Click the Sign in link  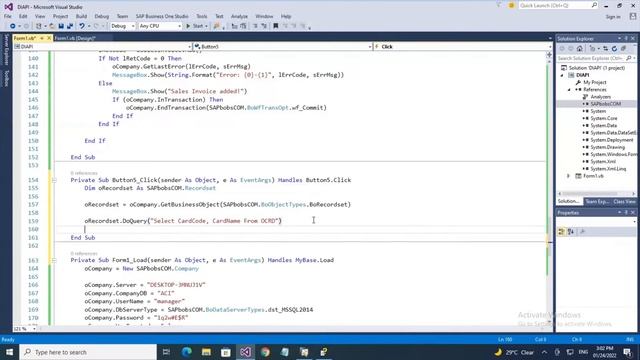pyautogui.click(x=613, y=17)
